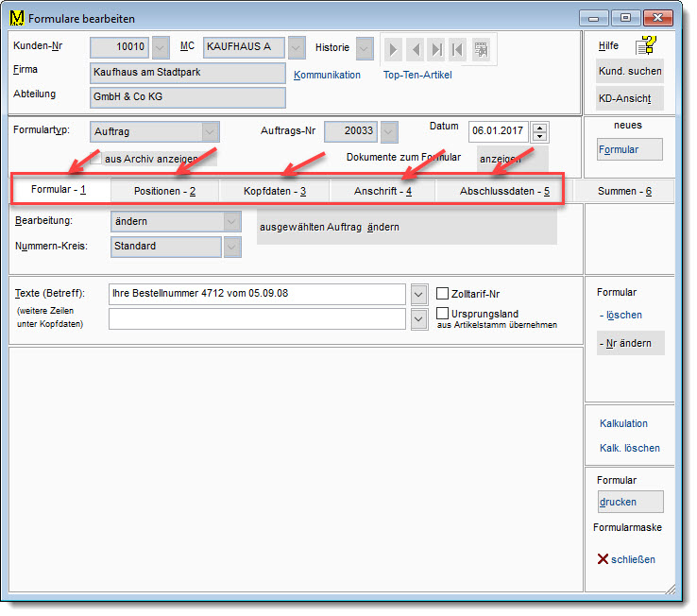The image size is (697, 616).
Task: Tick the Zolltarif-Nr checkbox
Action: (444, 294)
